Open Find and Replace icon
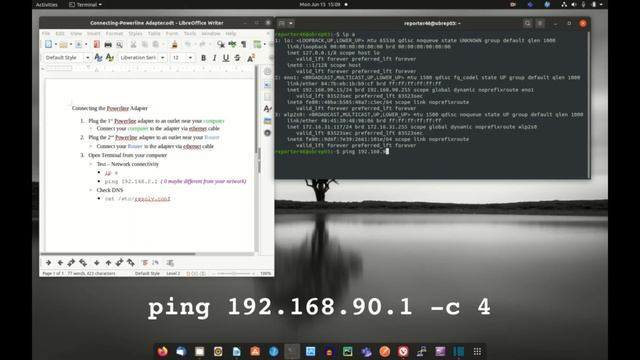The height and width of the screenshot is (360, 640). 221,44
